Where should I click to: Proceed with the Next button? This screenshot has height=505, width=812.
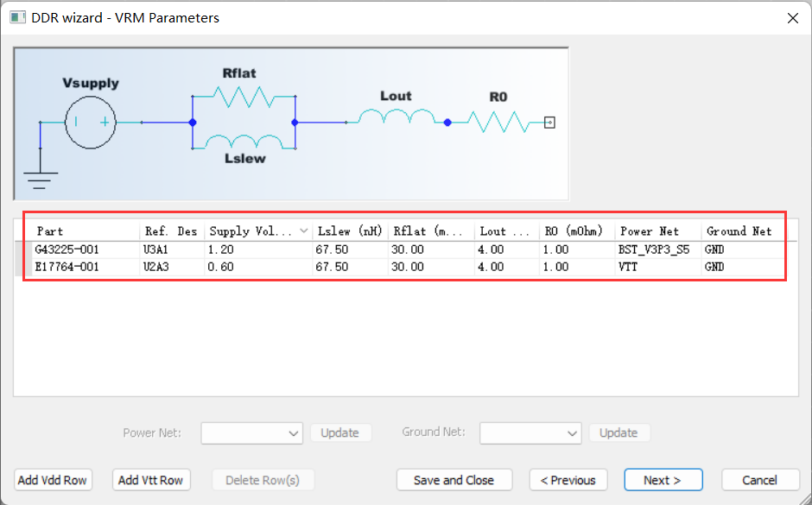click(663, 480)
